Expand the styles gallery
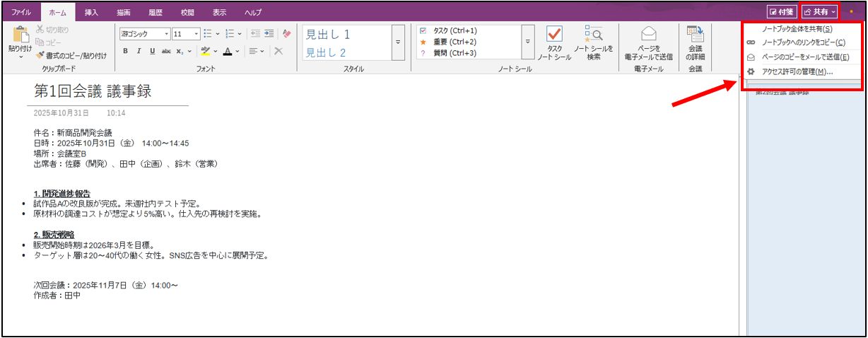Screen dimensions: 868x338 click(x=398, y=44)
